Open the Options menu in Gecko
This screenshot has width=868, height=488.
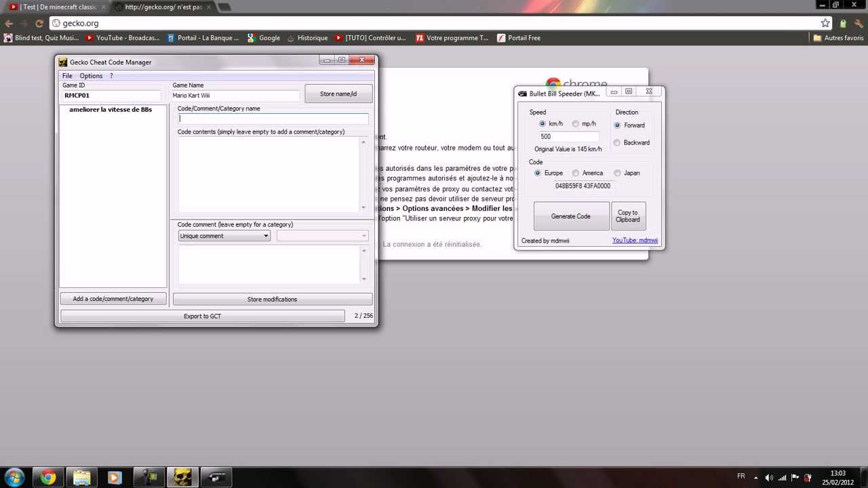click(91, 76)
